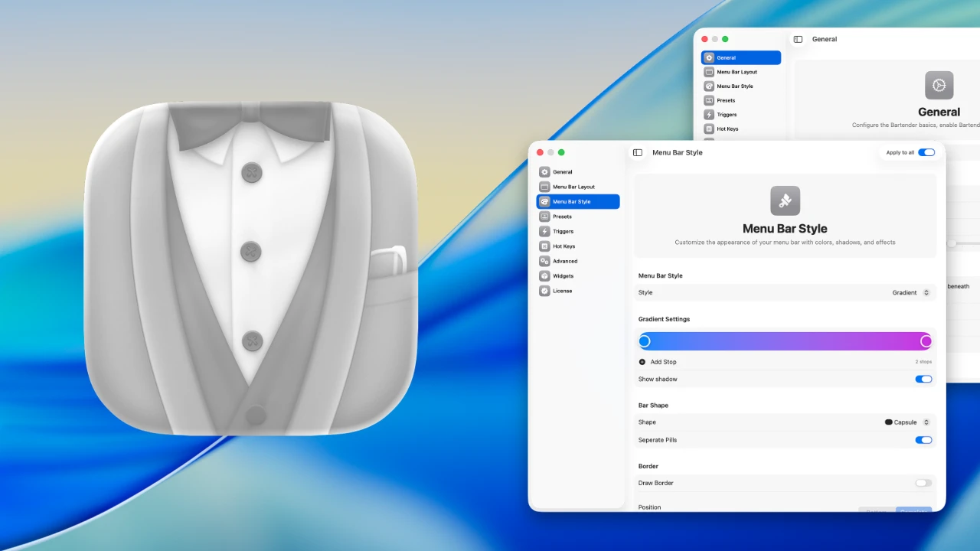This screenshot has width=980, height=551.
Task: Open the Shape Capsule dropdown
Action: [x=908, y=422]
